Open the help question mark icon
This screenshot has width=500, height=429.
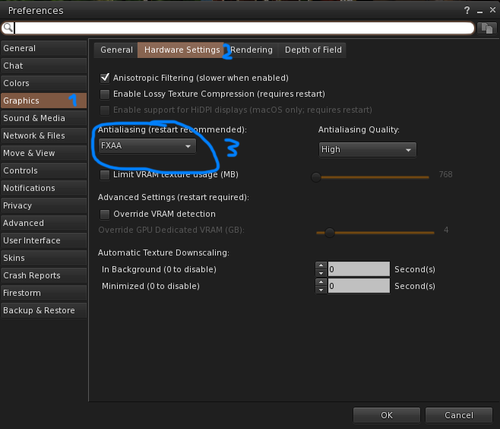467,11
